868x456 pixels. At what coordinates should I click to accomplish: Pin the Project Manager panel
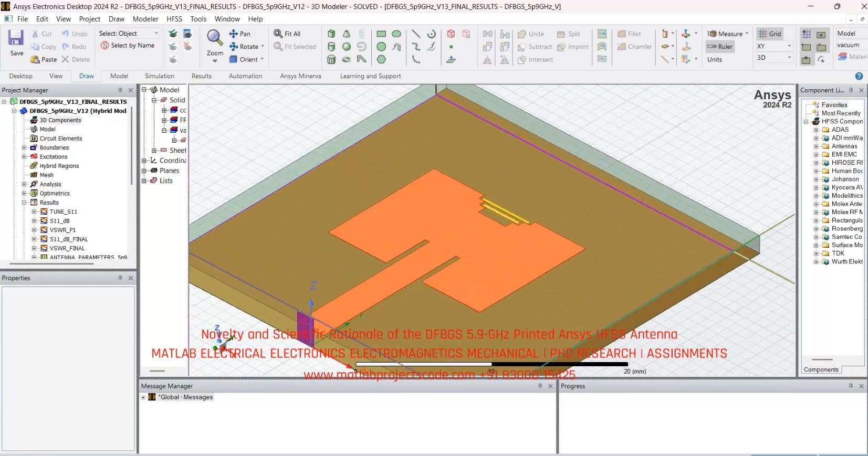120,90
